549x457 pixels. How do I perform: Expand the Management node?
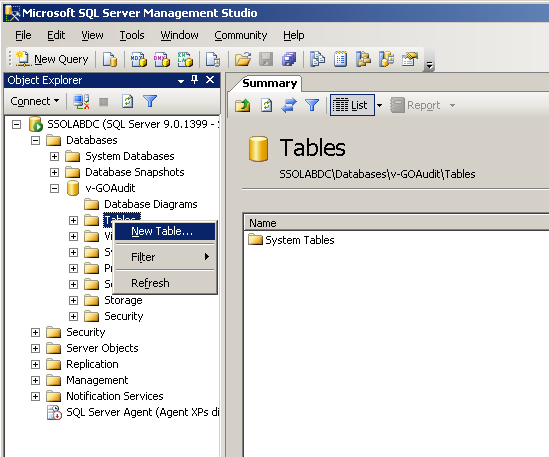point(35,380)
